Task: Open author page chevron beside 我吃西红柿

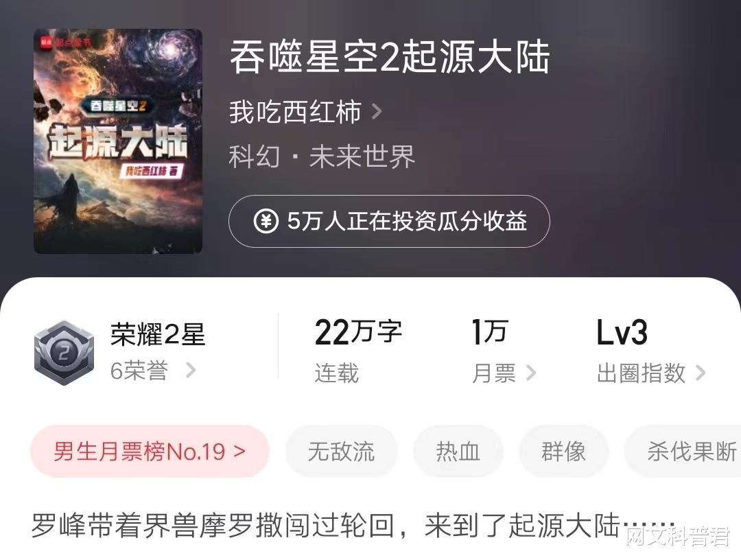Action: coord(377,112)
